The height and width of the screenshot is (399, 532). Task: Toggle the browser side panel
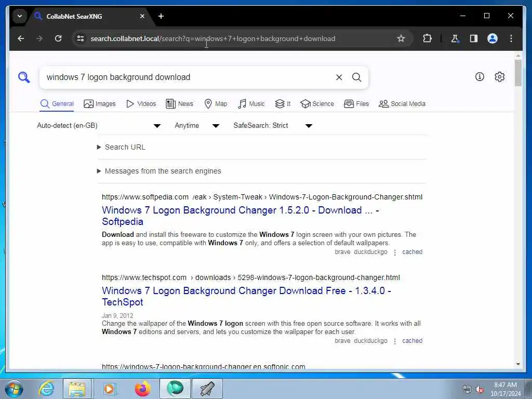click(474, 38)
